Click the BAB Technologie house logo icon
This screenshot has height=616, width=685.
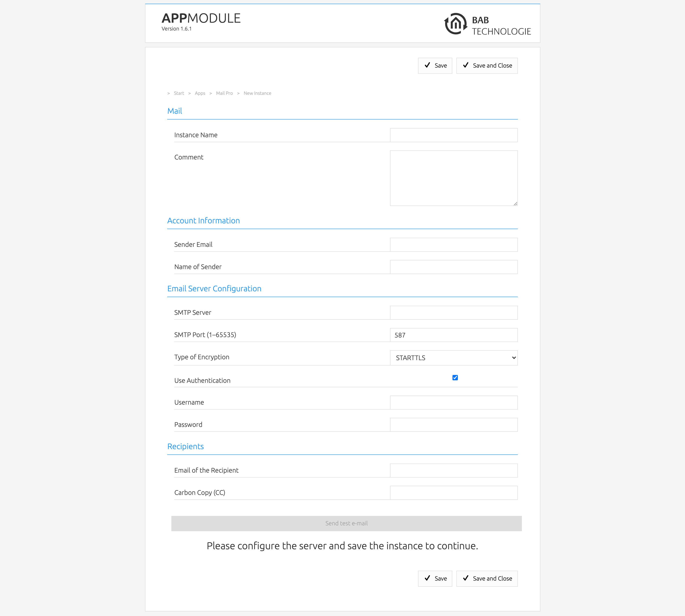click(455, 24)
